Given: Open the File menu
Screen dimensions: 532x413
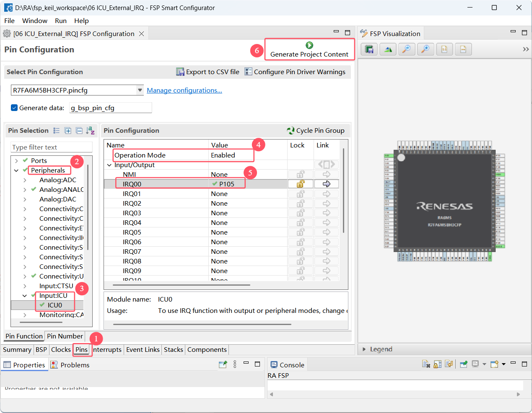Looking at the screenshot, I should click(x=9, y=21).
